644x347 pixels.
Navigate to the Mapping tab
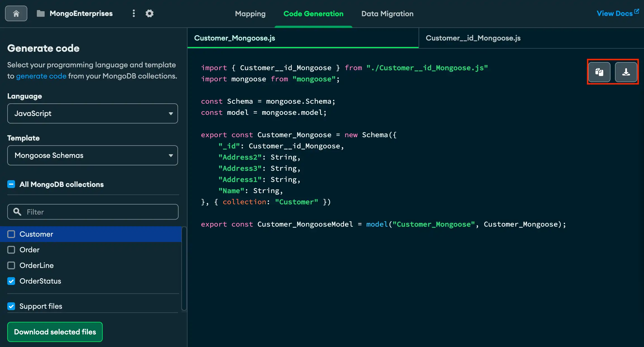pyautogui.click(x=250, y=13)
